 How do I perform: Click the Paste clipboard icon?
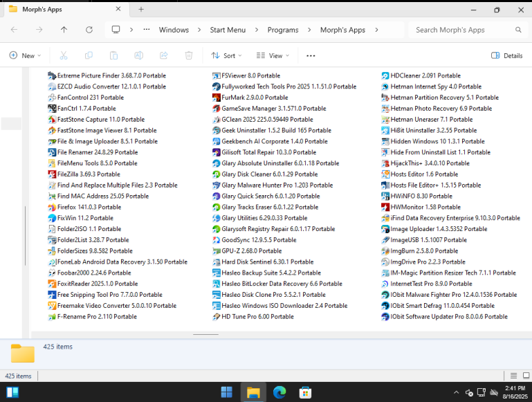[113, 55]
